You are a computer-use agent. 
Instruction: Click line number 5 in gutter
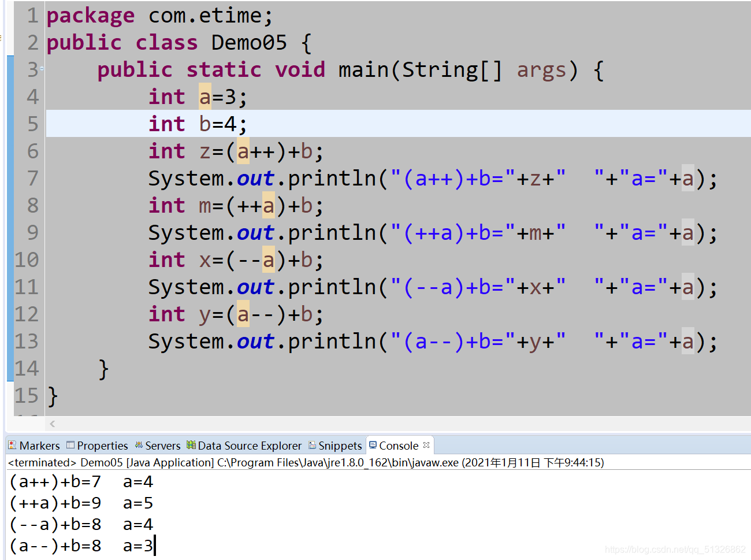click(x=32, y=124)
